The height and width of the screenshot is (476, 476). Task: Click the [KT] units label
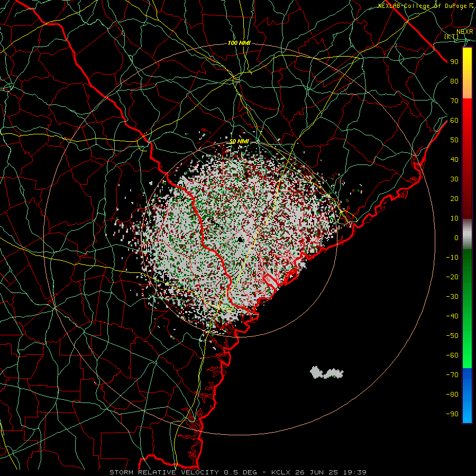point(452,36)
